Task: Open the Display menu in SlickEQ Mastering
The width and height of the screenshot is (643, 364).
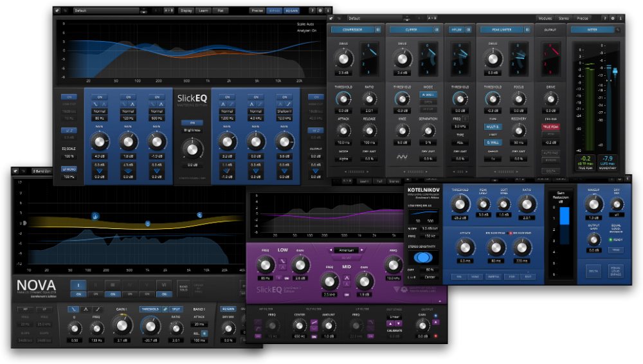Action: click(186, 11)
